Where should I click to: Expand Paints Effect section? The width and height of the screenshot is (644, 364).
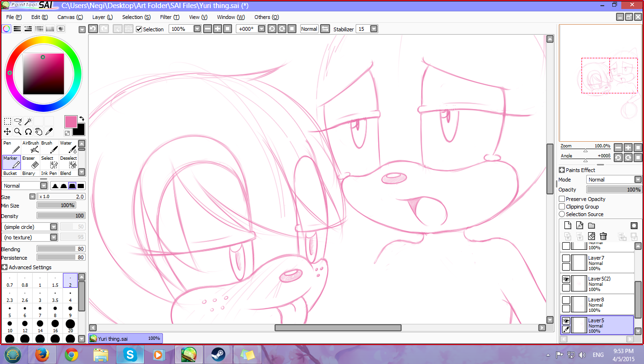coord(562,170)
